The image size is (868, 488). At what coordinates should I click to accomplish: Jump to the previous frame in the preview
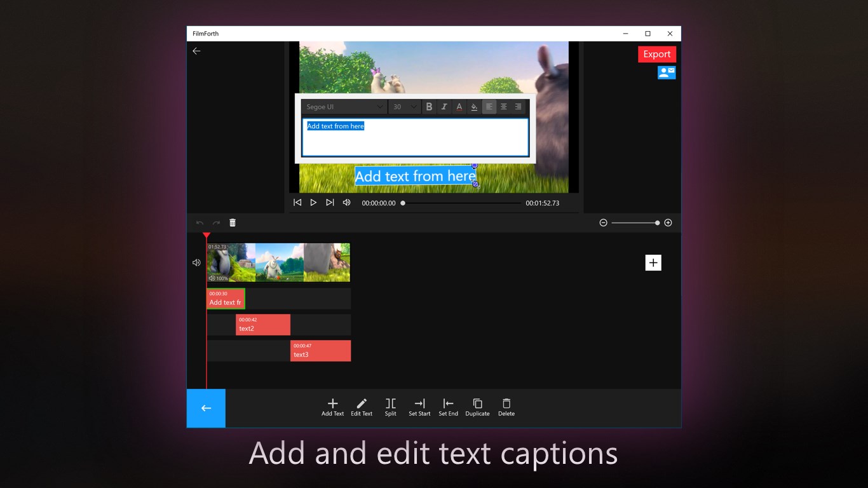click(x=297, y=203)
